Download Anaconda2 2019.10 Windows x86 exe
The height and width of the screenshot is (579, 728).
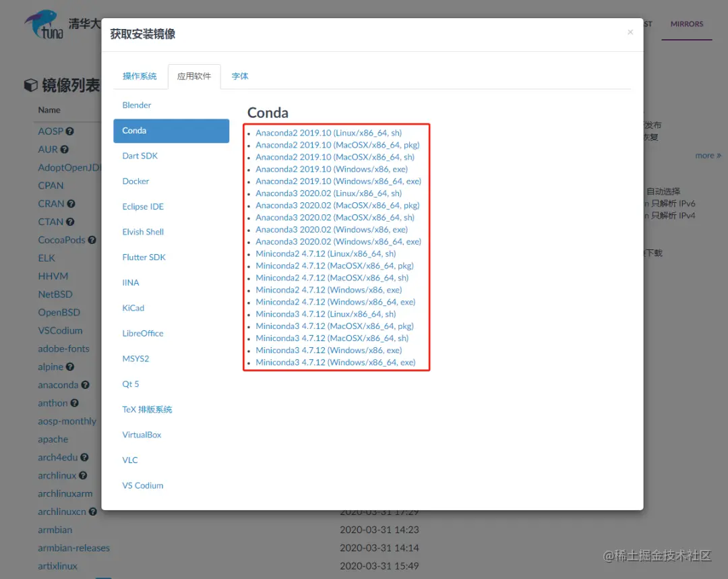point(332,169)
